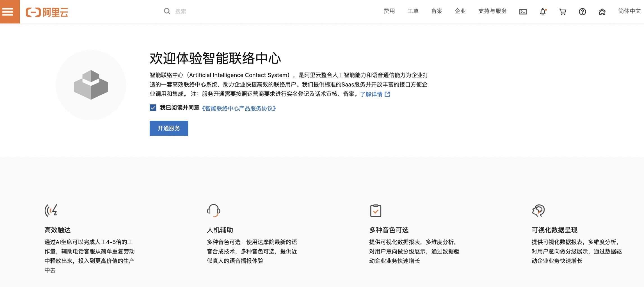
Task: Open the 企业 menu
Action: pyautogui.click(x=460, y=11)
